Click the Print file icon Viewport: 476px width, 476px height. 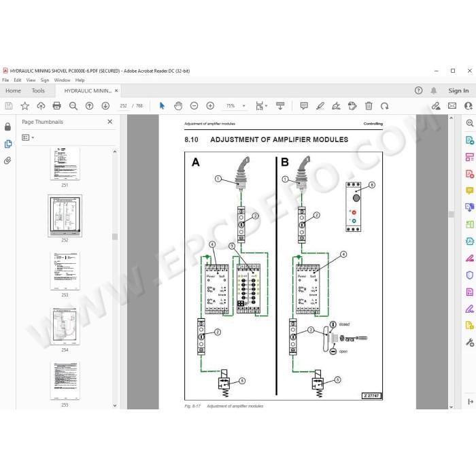(x=56, y=105)
